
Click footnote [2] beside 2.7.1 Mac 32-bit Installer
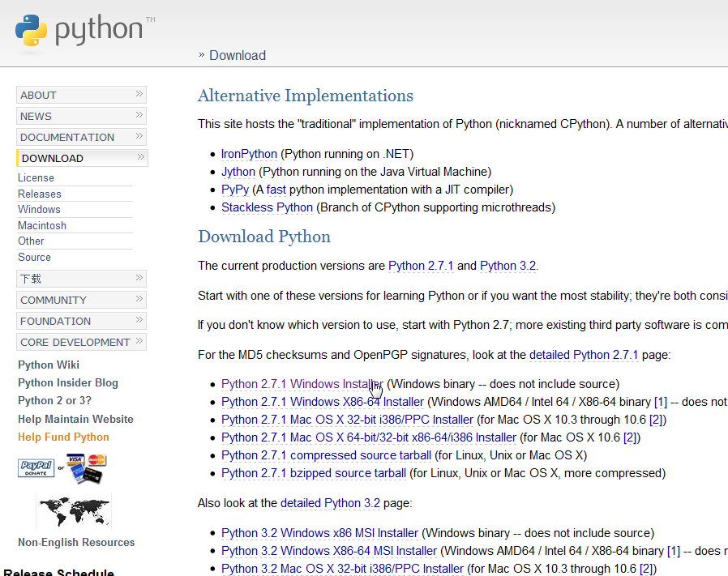coord(656,420)
